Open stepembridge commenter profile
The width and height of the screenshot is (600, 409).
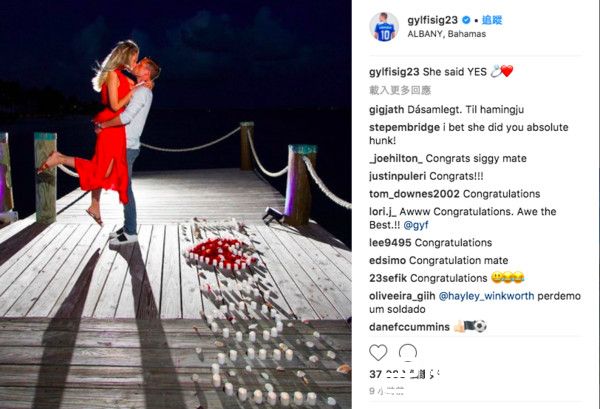pyautogui.click(x=404, y=127)
